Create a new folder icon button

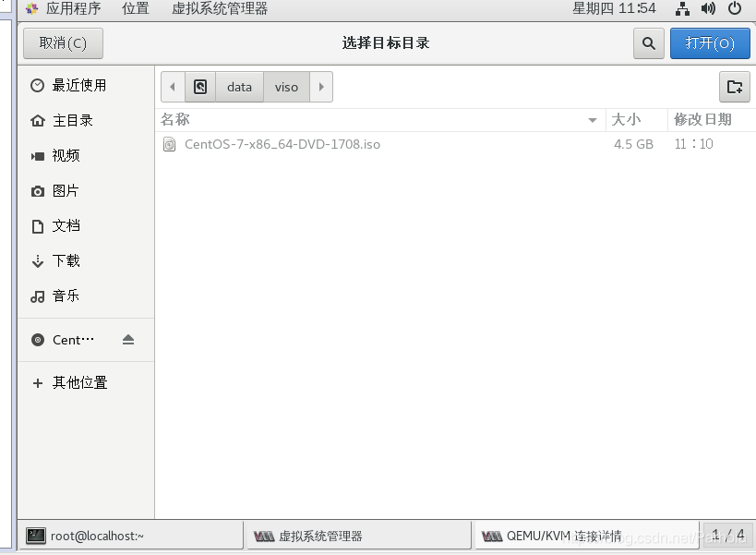734,87
